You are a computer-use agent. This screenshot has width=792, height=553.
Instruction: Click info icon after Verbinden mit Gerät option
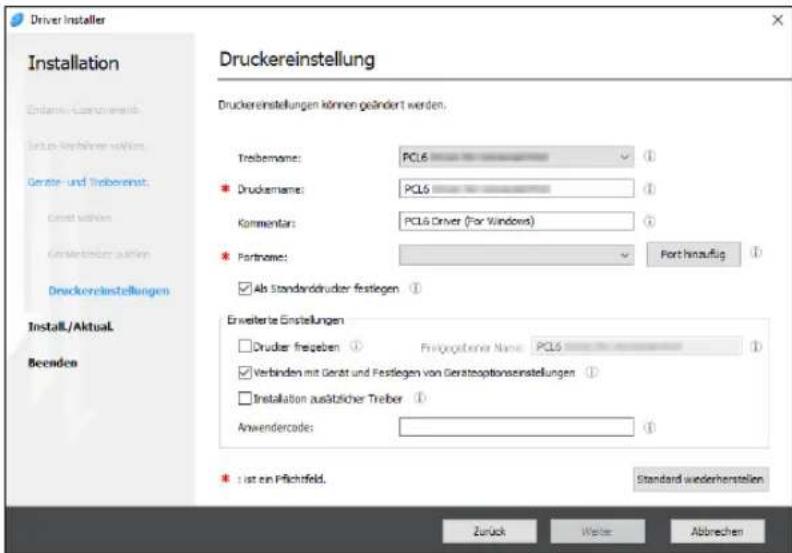coord(591,372)
